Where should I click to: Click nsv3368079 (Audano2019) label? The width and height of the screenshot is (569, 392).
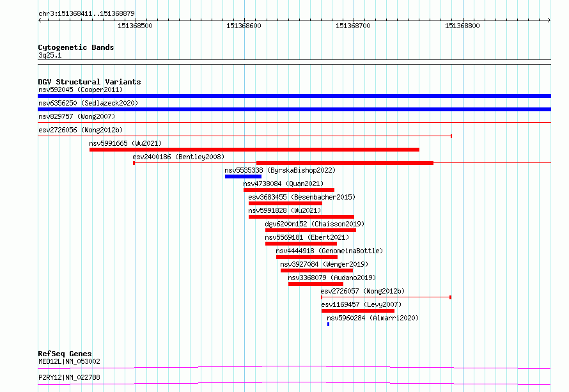(x=332, y=278)
